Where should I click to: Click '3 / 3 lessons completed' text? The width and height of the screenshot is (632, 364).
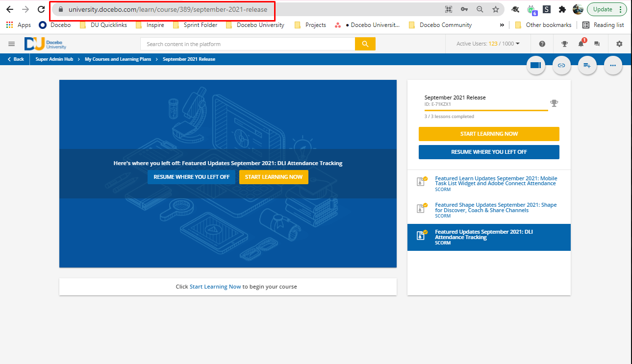coord(449,117)
